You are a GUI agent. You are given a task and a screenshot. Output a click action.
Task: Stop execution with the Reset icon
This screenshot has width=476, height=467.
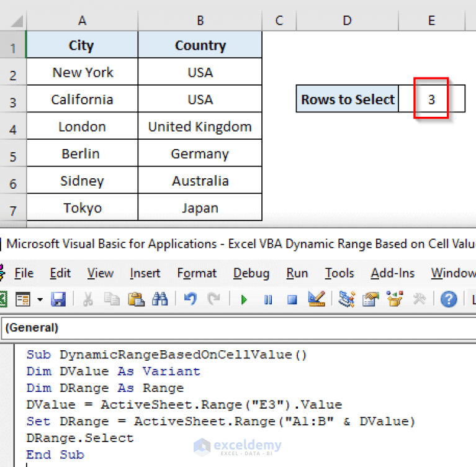[x=292, y=300]
